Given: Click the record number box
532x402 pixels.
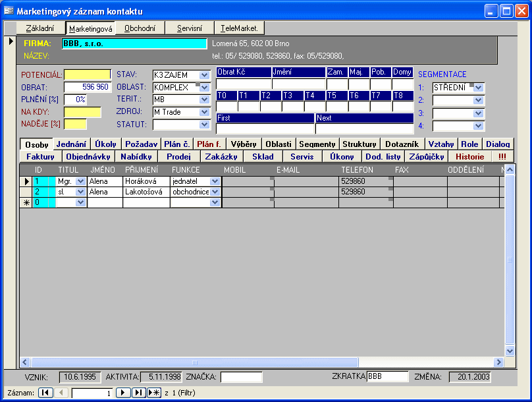Looking at the screenshot, I should (x=92, y=393).
